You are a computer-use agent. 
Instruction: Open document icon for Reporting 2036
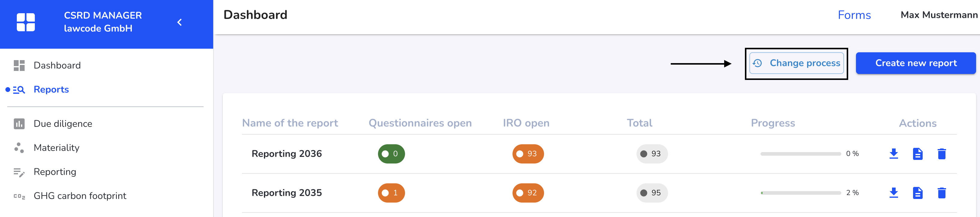coord(918,154)
